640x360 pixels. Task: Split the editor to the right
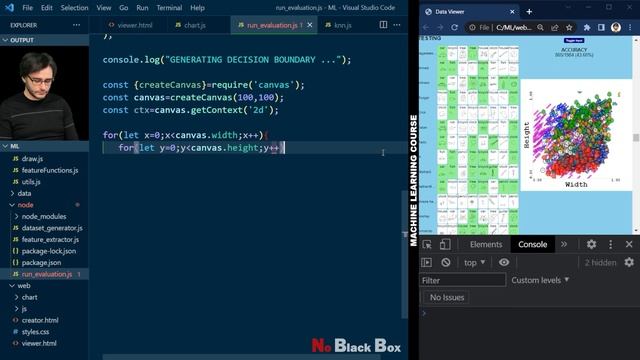click(x=383, y=25)
